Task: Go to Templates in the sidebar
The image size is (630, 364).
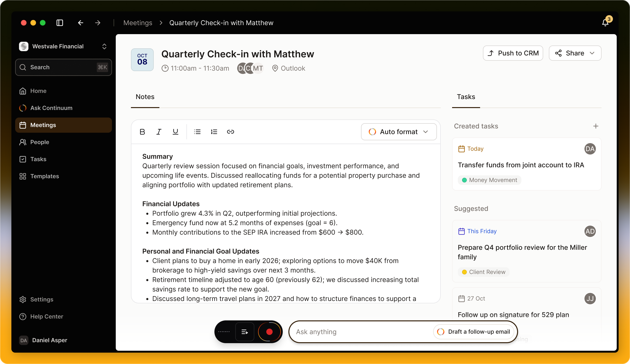Action: pyautogui.click(x=45, y=176)
